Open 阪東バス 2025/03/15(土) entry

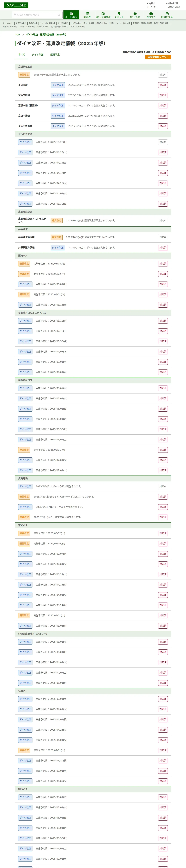(x=93, y=305)
